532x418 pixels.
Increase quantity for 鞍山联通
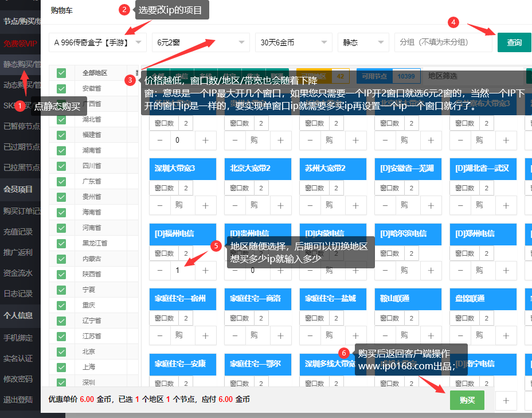tap(431, 335)
